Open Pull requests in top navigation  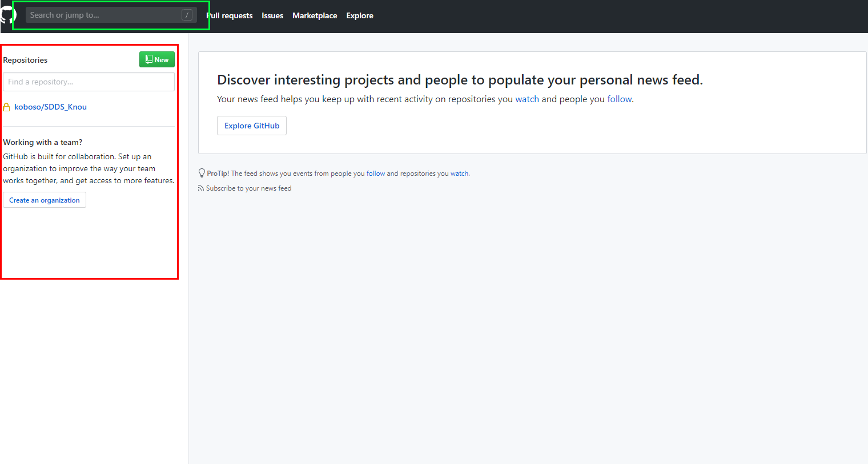tap(230, 15)
